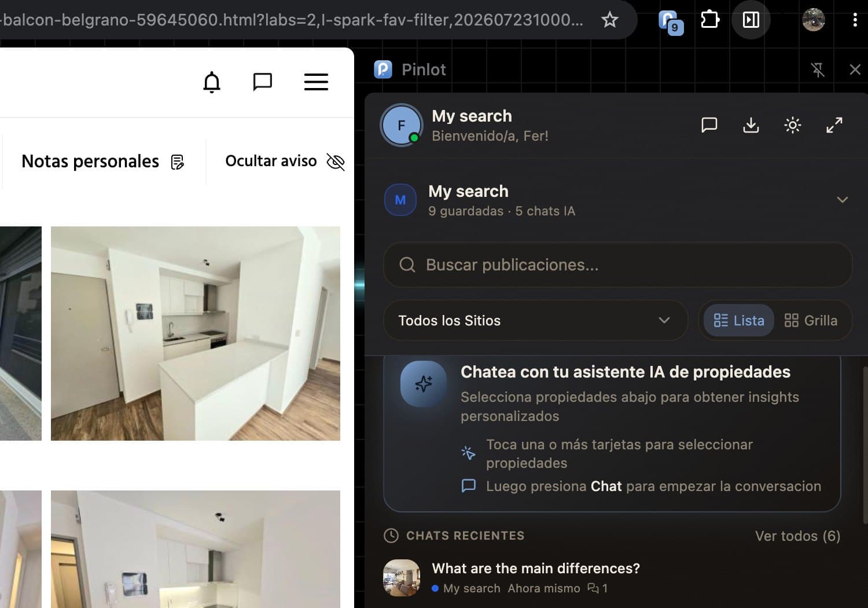868x608 pixels.
Task: Click the recent chat property thumbnail
Action: pos(402,578)
